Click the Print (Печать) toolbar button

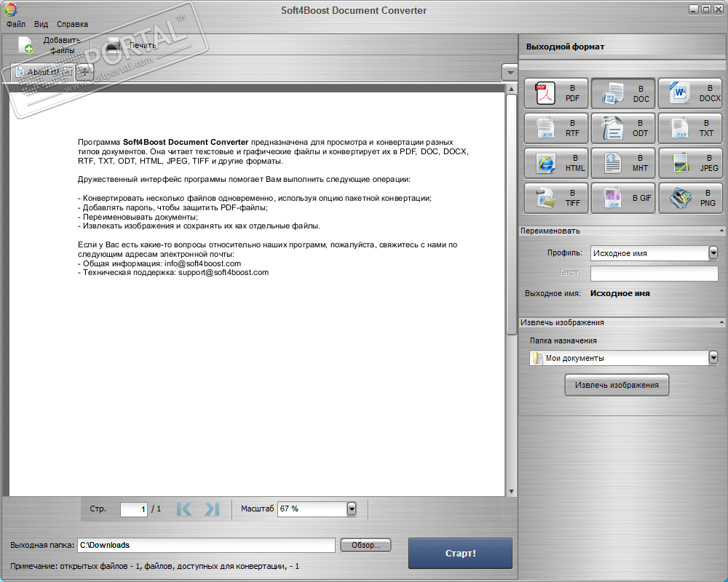pyautogui.click(x=131, y=46)
